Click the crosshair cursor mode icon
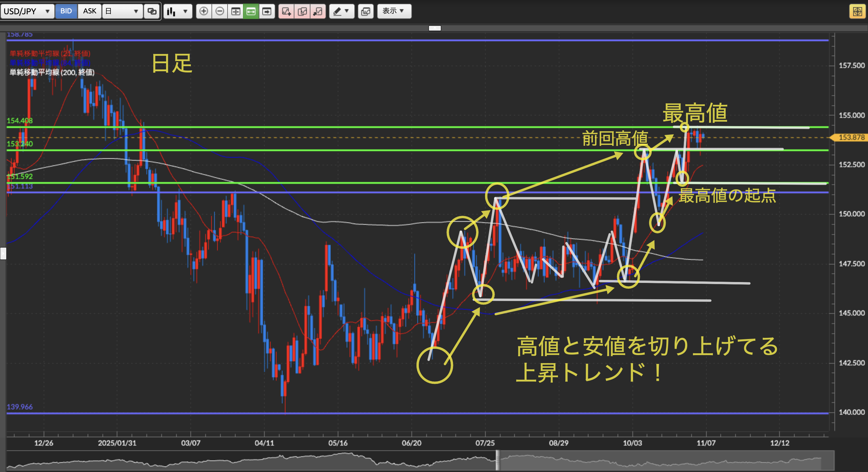The width and height of the screenshot is (868, 472). [x=236, y=11]
